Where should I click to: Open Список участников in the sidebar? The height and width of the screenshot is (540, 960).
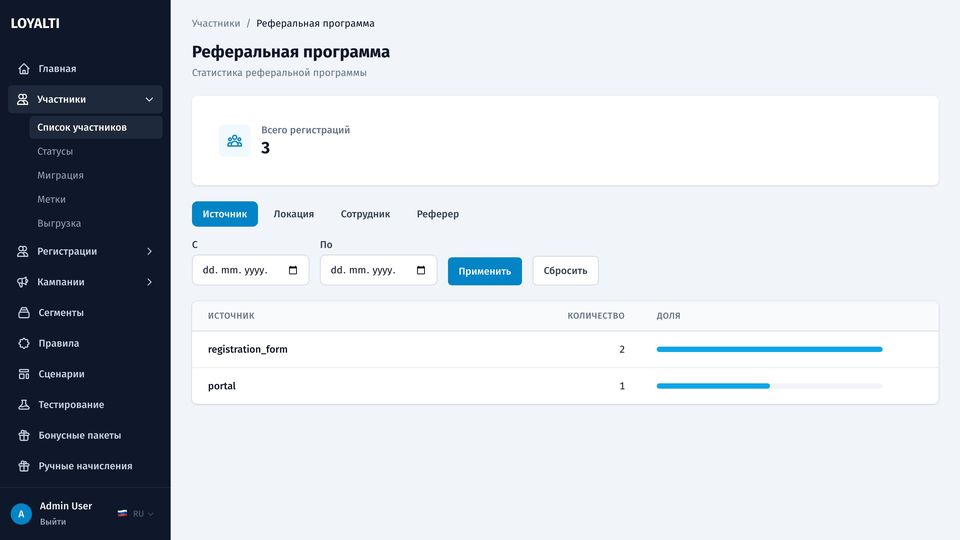point(96,127)
